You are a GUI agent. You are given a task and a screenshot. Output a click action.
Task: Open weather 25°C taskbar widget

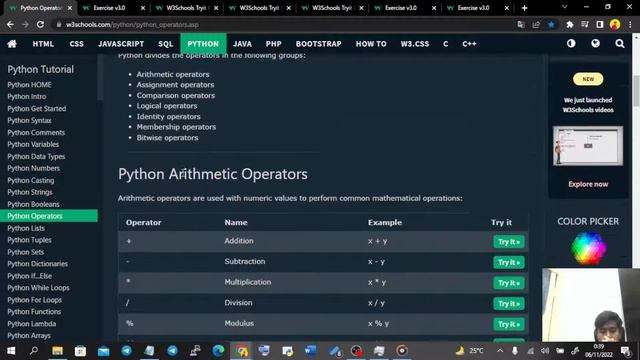(469, 351)
